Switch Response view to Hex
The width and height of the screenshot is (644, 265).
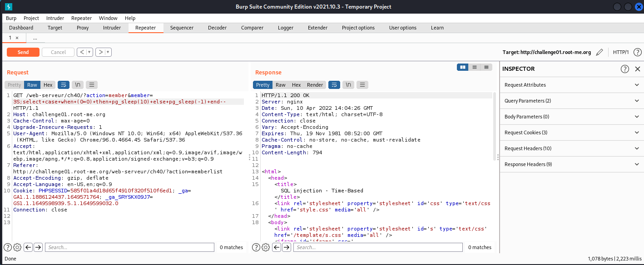pyautogui.click(x=297, y=85)
